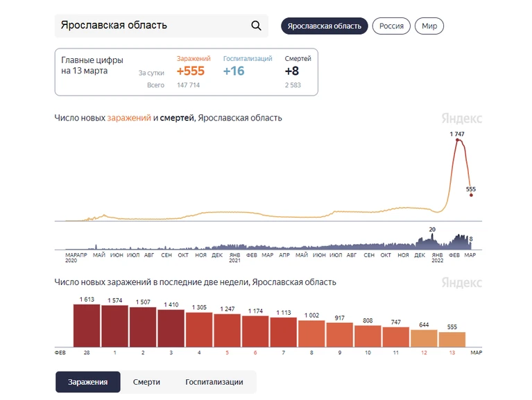
Task: Open the Заражения tab
Action: (x=88, y=382)
